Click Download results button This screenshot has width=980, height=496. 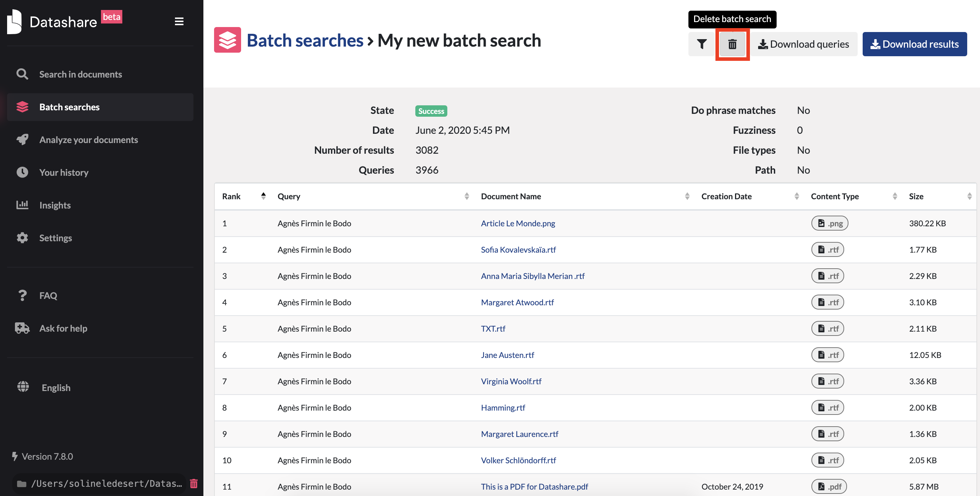click(x=915, y=44)
